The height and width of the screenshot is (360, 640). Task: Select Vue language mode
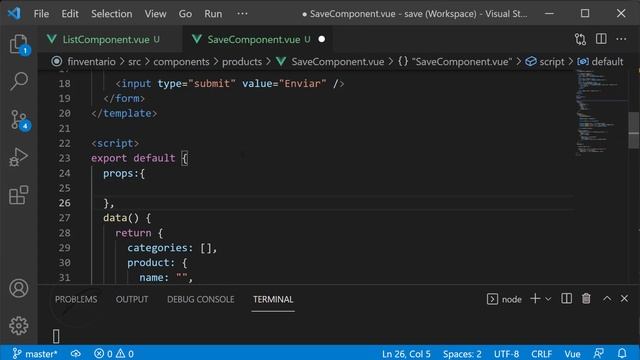(572, 353)
